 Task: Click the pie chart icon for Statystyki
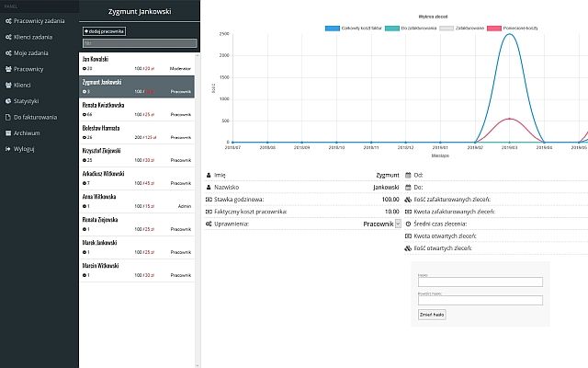(7, 101)
